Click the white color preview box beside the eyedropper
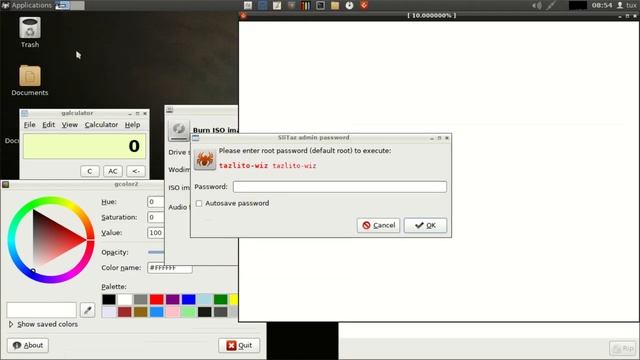This screenshot has width=640, height=360. coord(41,310)
